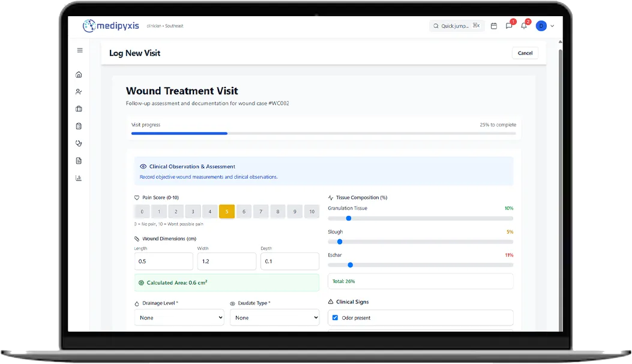The width and height of the screenshot is (632, 364).
Task: Select pain score 1
Action: pos(159,212)
